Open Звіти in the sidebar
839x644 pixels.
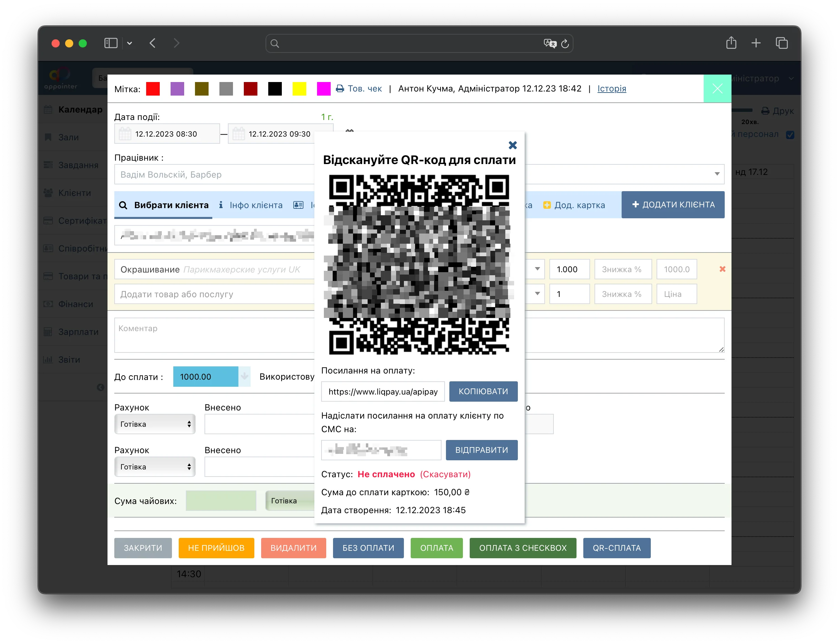point(62,360)
